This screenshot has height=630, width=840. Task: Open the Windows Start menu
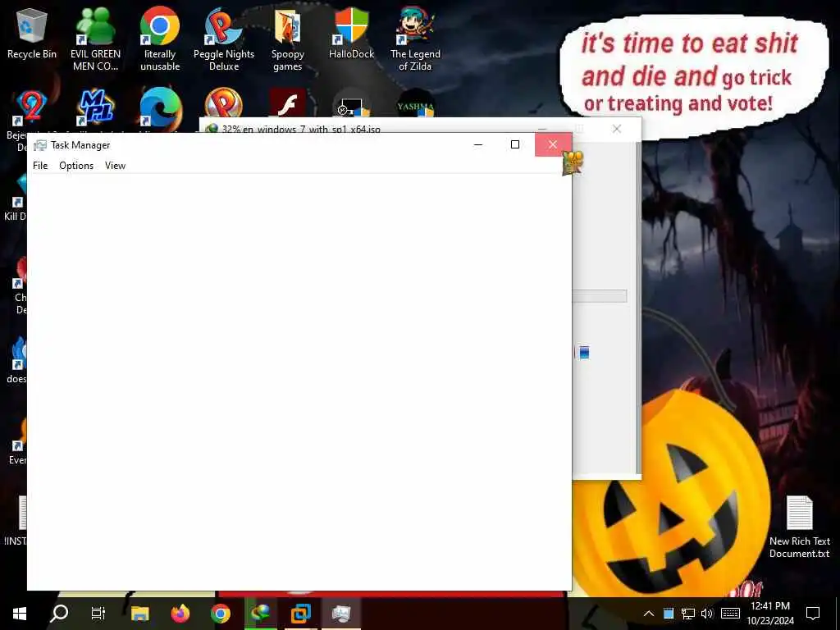(20, 614)
